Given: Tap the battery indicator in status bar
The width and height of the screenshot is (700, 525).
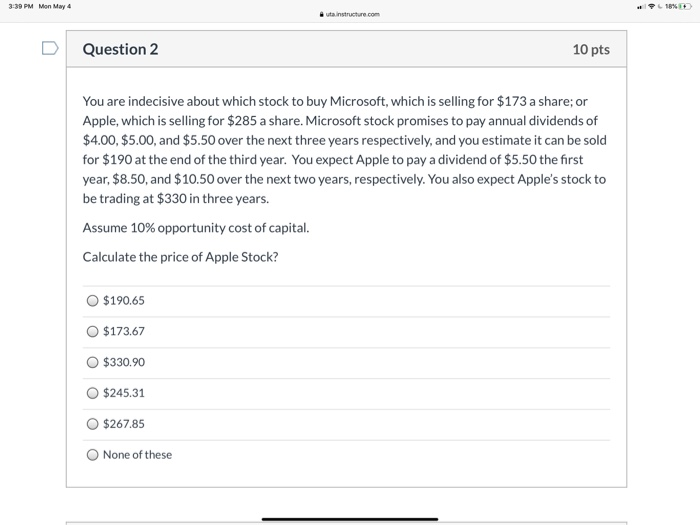Looking at the screenshot, I should click(685, 6).
